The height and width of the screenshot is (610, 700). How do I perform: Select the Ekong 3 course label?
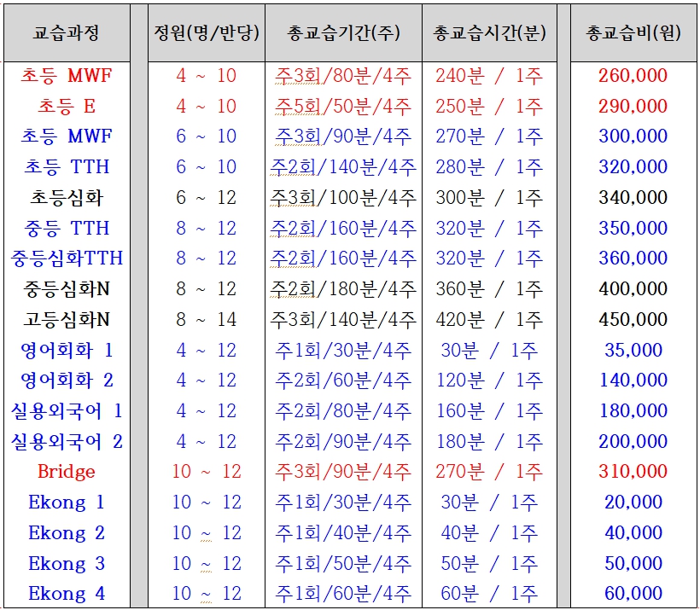(x=67, y=564)
